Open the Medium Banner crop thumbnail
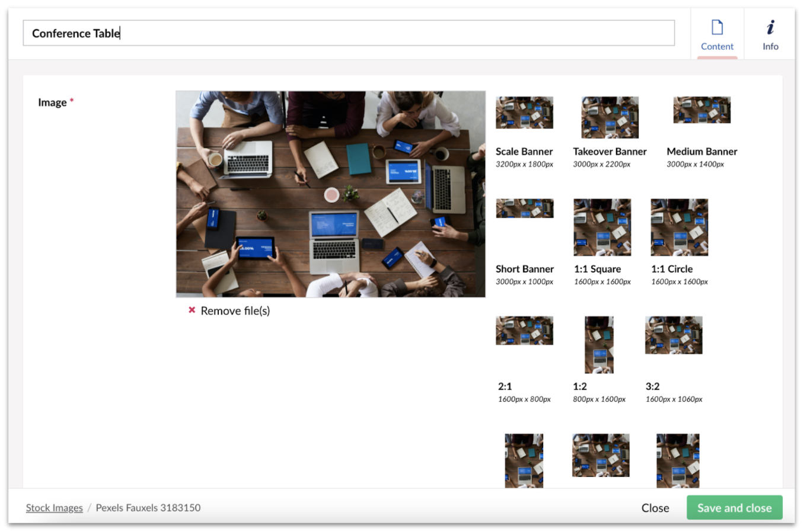 pos(701,110)
